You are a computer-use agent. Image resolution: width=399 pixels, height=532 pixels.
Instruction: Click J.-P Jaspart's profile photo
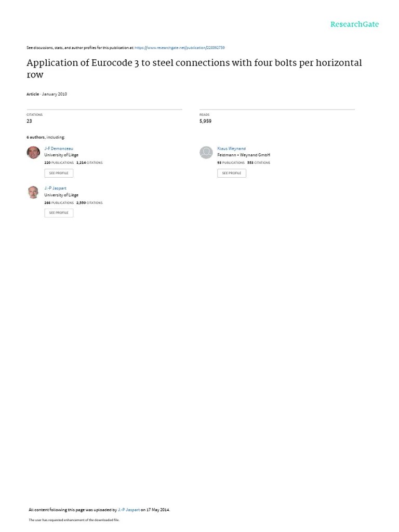pyautogui.click(x=33, y=192)
